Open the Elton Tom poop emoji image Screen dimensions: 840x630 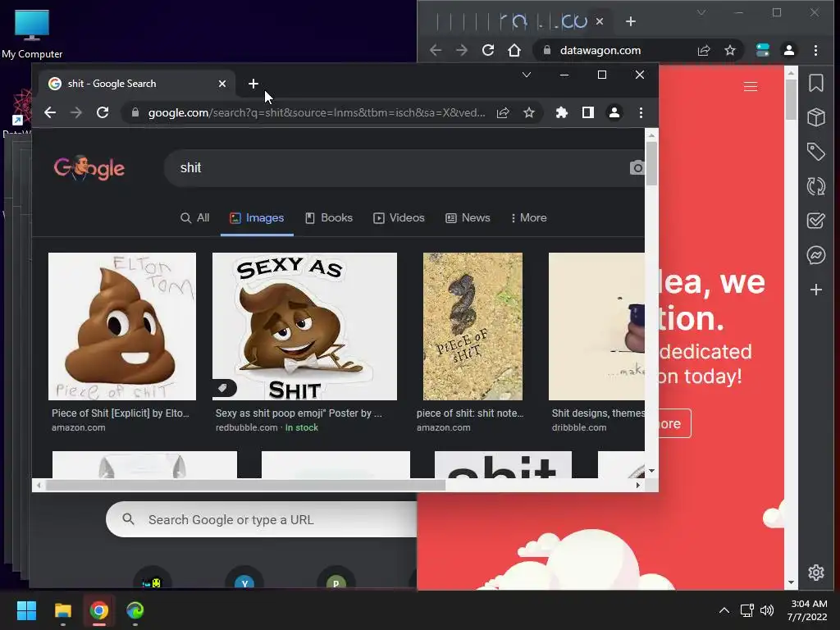pos(122,326)
